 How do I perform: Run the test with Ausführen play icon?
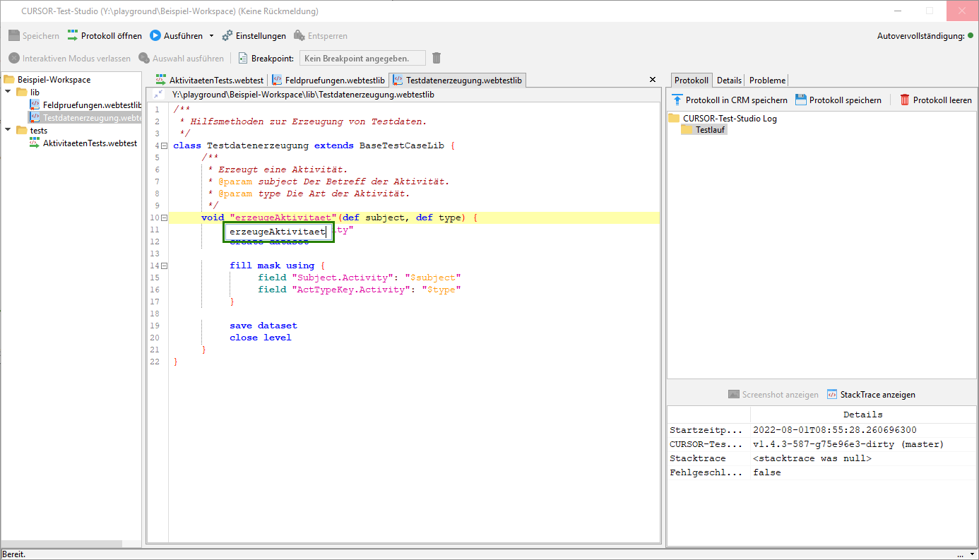click(x=155, y=36)
